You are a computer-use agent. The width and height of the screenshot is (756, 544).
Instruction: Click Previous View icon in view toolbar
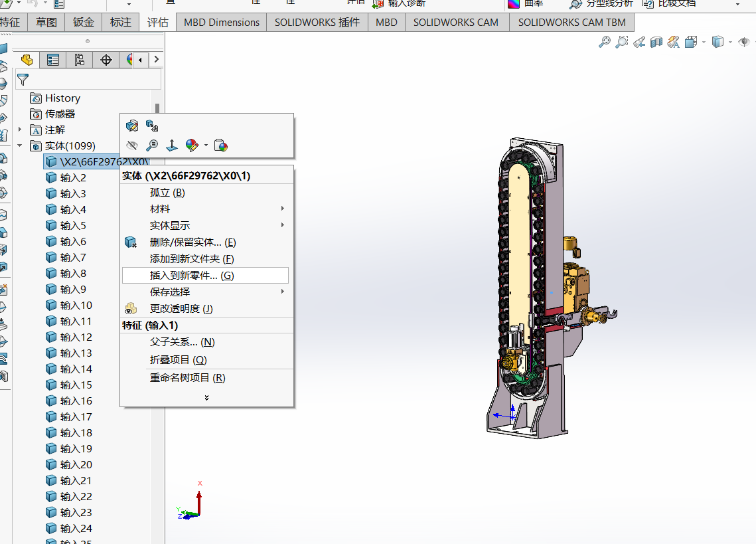[x=639, y=42]
